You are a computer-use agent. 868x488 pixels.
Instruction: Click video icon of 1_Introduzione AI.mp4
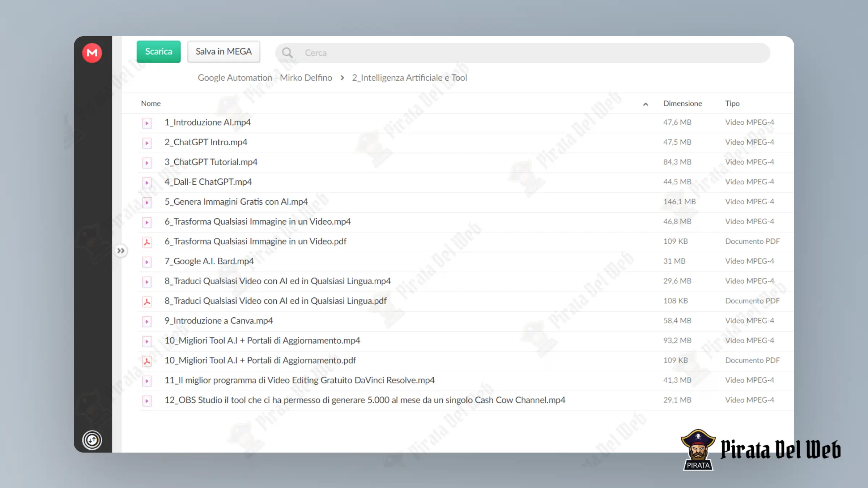click(147, 123)
